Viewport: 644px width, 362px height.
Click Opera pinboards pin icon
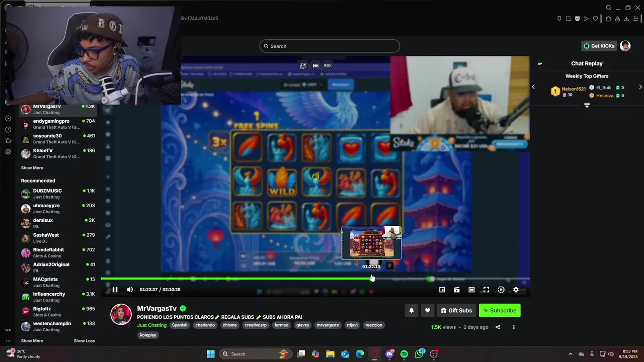click(x=559, y=19)
